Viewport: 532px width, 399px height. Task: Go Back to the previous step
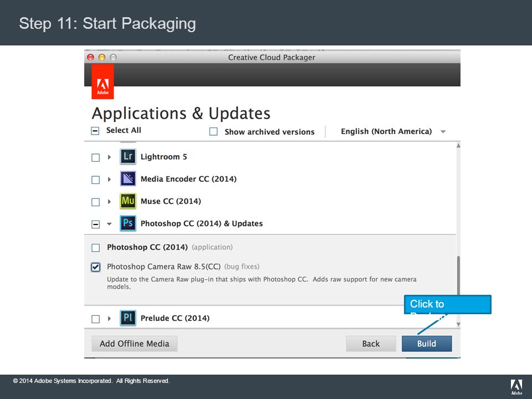tap(371, 344)
